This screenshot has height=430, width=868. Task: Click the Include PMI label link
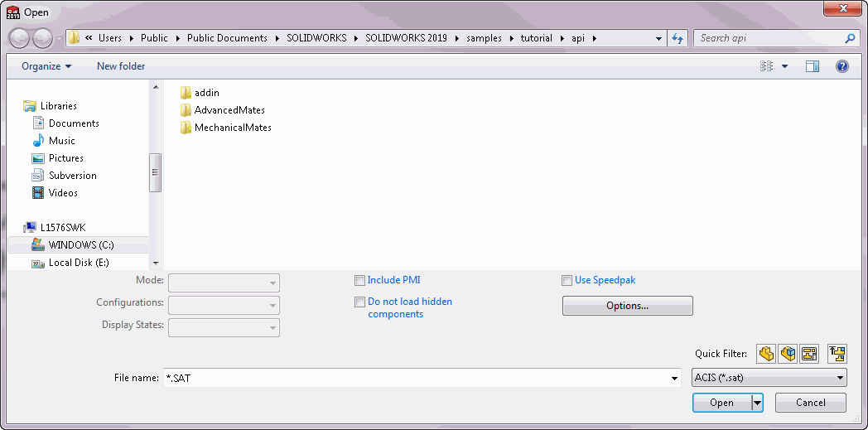point(393,280)
